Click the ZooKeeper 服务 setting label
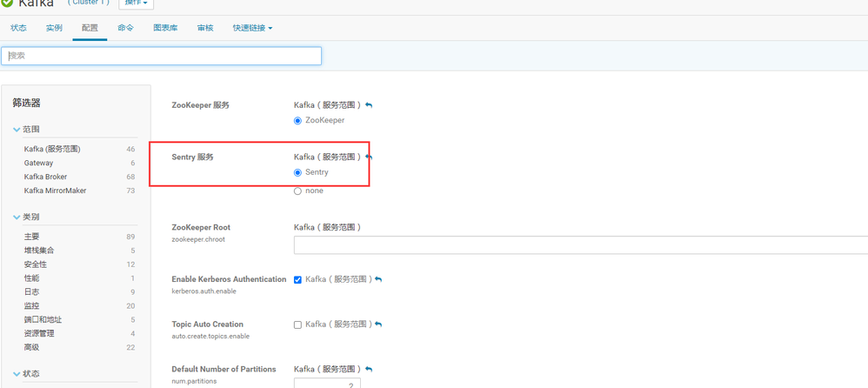The height and width of the screenshot is (388, 868). [200, 105]
